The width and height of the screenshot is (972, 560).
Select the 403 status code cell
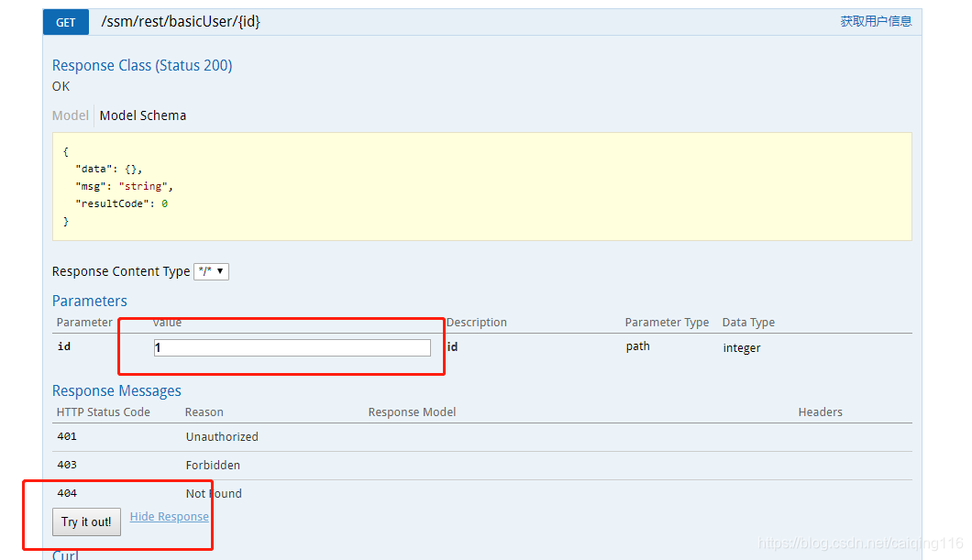(67, 465)
